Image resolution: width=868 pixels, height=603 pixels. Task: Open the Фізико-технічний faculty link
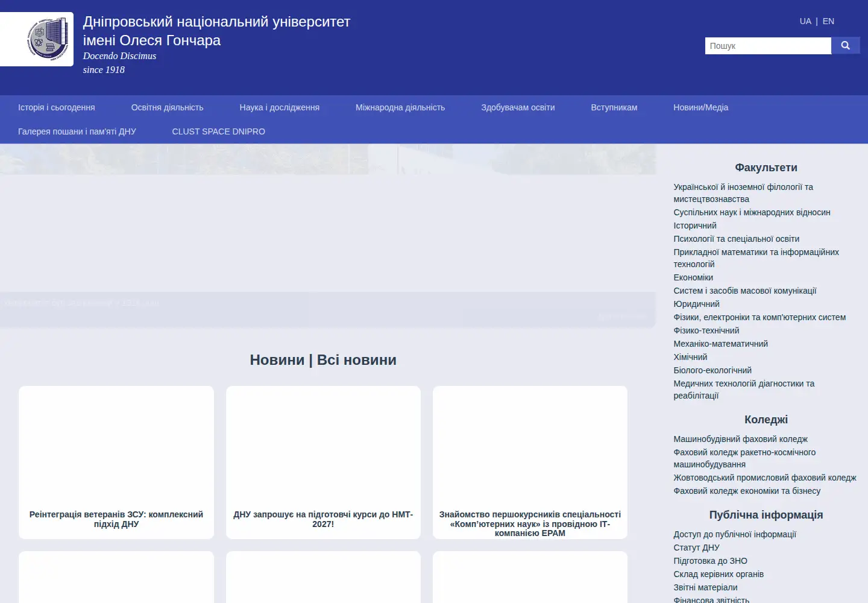pos(706,330)
